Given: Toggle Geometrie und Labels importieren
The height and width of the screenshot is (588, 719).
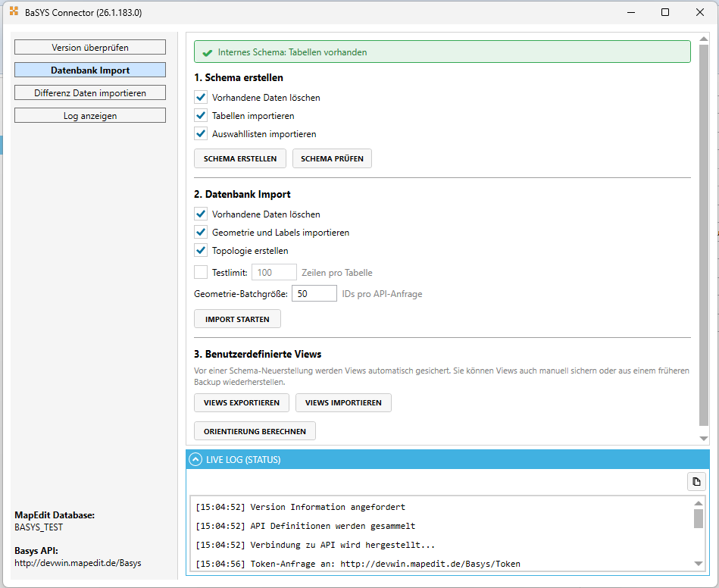Looking at the screenshot, I should [x=201, y=233].
